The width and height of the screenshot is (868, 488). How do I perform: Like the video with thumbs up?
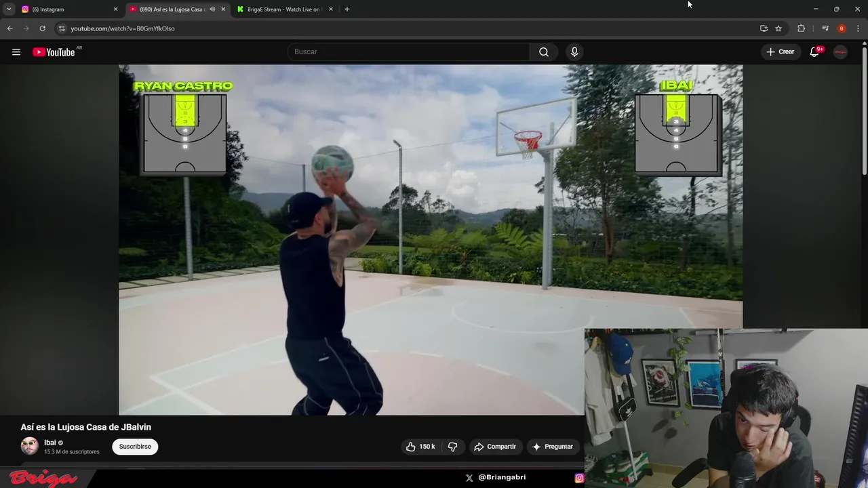point(420,447)
